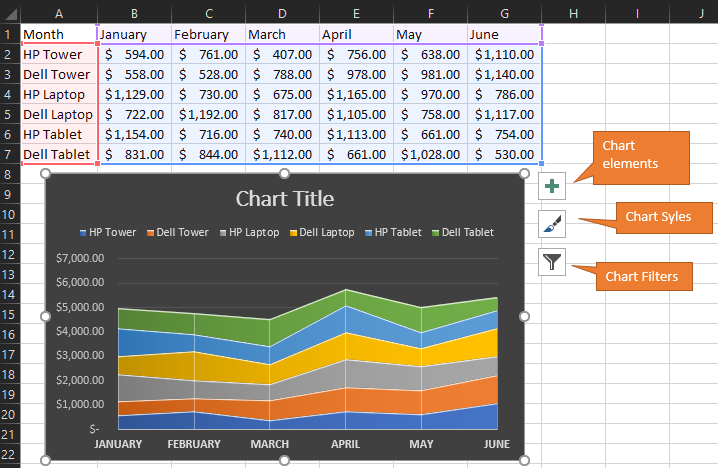Select column I header

tap(637, 14)
